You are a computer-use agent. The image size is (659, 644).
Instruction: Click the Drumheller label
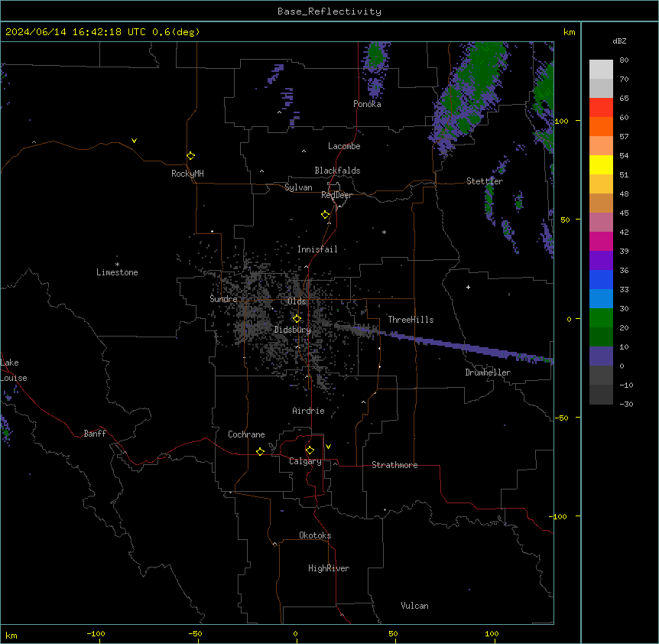tap(488, 372)
